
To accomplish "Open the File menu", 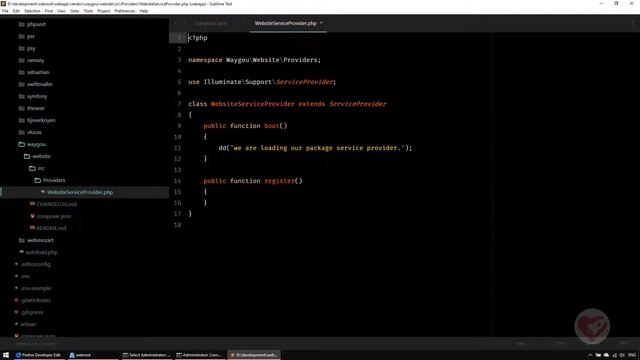I will 5,11.
